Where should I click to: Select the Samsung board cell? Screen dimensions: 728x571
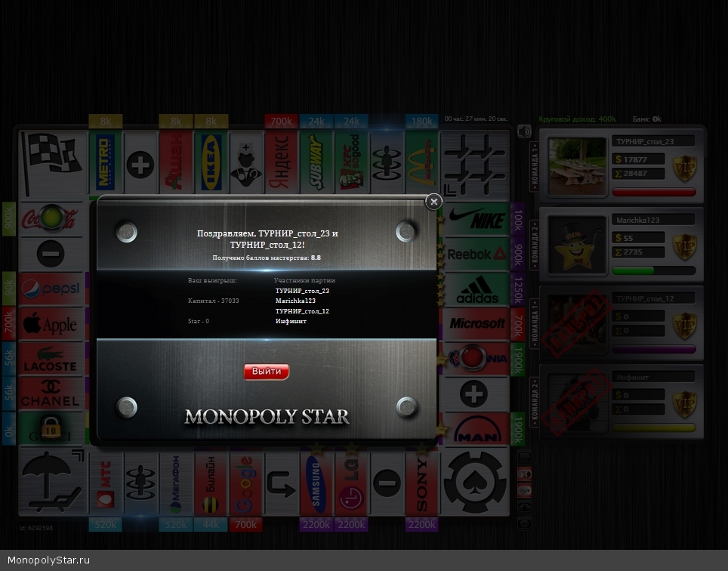(x=316, y=483)
